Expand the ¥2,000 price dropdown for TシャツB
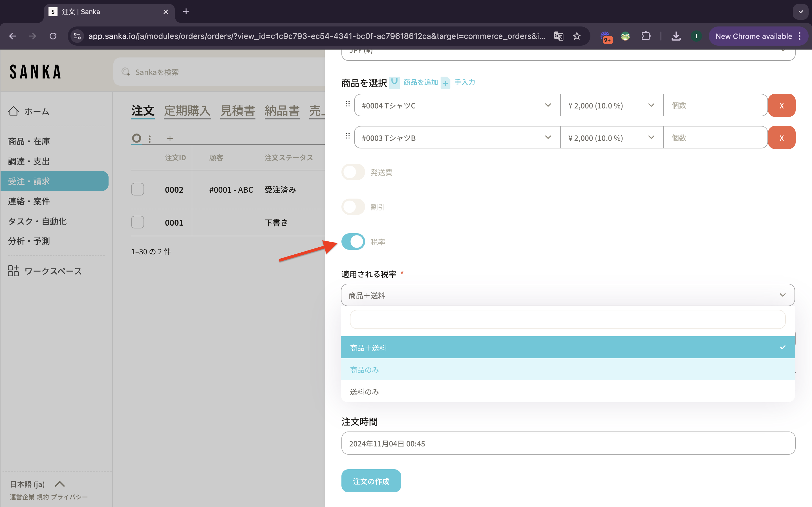 (x=611, y=138)
